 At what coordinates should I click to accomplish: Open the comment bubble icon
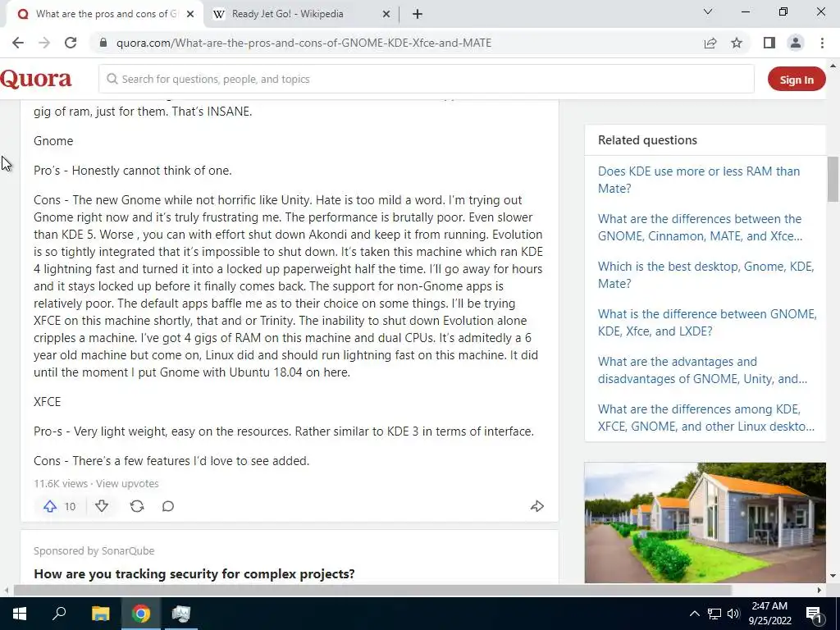tap(168, 506)
